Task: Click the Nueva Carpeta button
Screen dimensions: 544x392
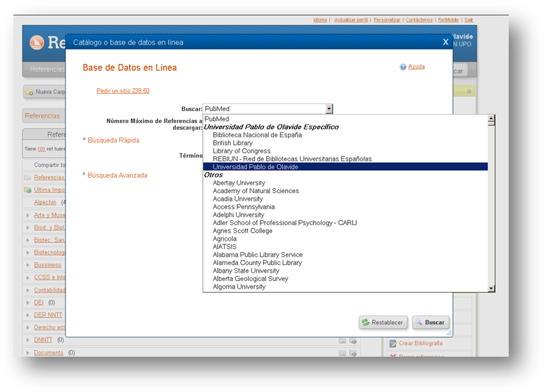Action: click(x=44, y=92)
